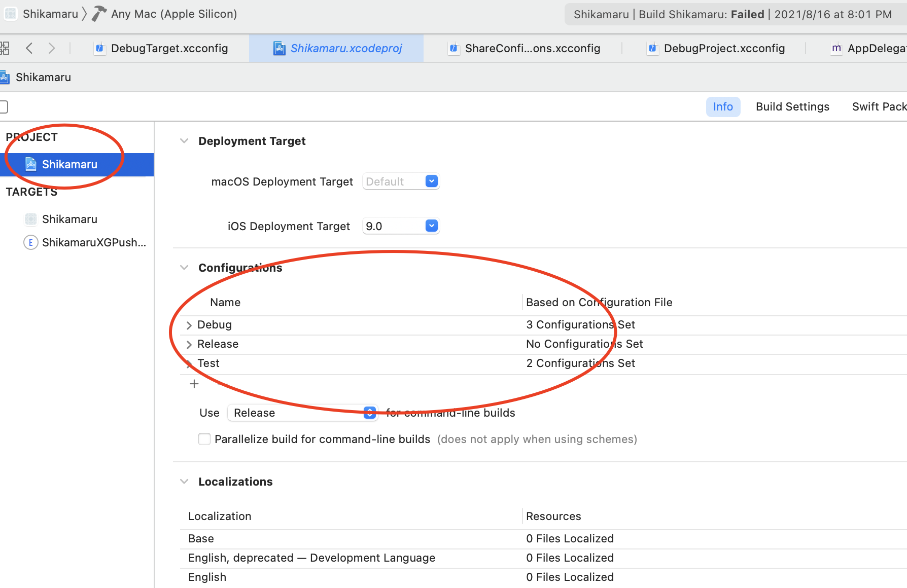Select the Shikamaru project in sidebar

pyautogui.click(x=69, y=164)
